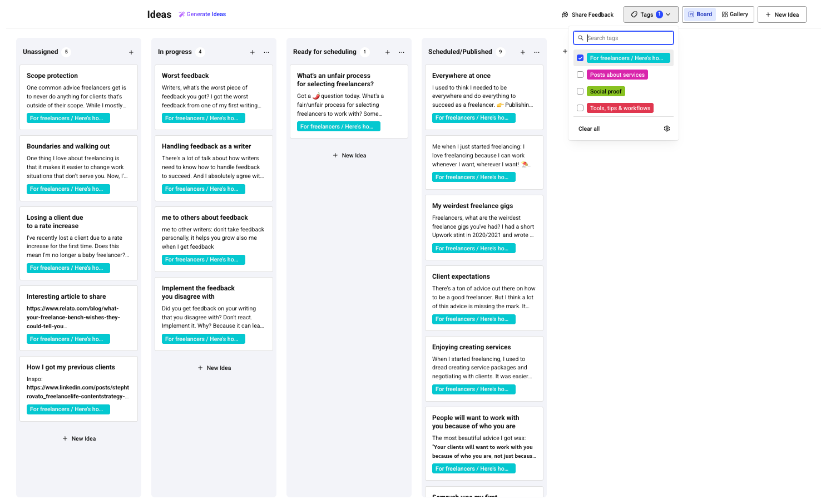Screen dimensions: 821x504
Task: Open Interesting article to share card
Action: tap(78, 318)
